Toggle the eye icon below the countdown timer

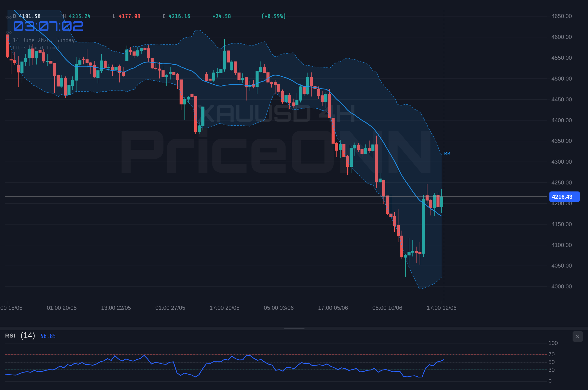(x=8, y=32)
